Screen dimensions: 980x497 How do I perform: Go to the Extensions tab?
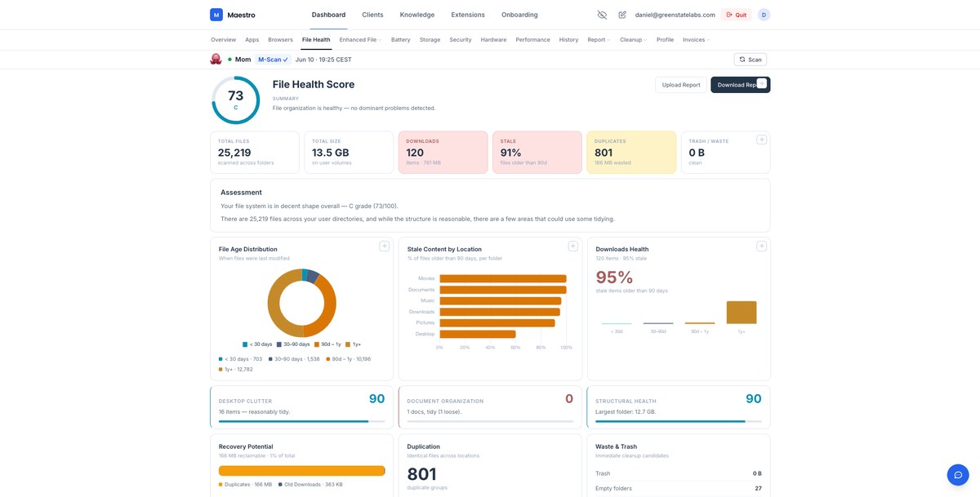coord(468,15)
